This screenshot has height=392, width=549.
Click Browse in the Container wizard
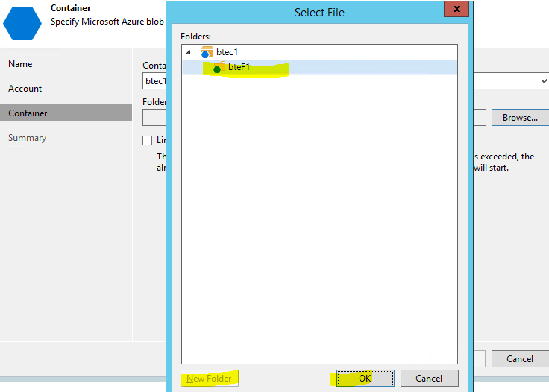[x=521, y=118]
